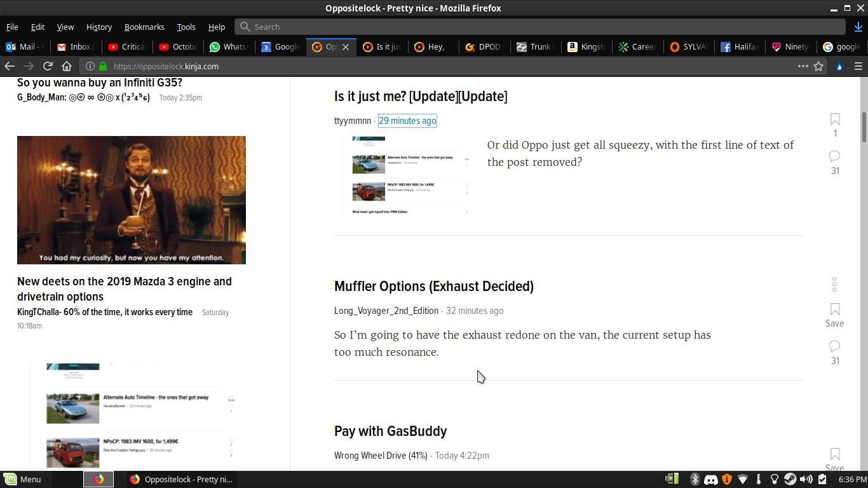Open the Downloads arrow

[858, 27]
